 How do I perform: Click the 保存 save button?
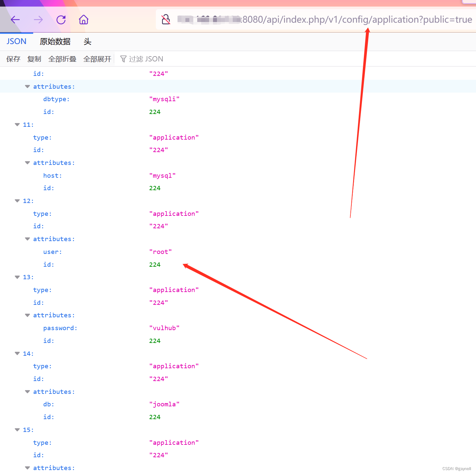13,59
